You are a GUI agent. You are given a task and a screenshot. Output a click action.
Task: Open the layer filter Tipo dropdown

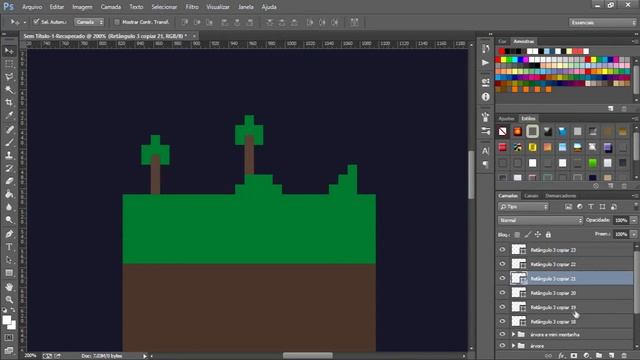(524, 207)
